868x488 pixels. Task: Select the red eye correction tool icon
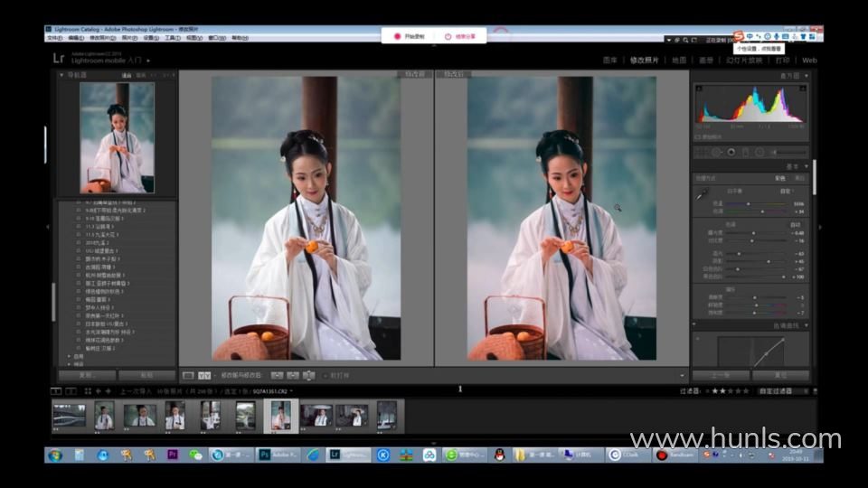pos(731,152)
